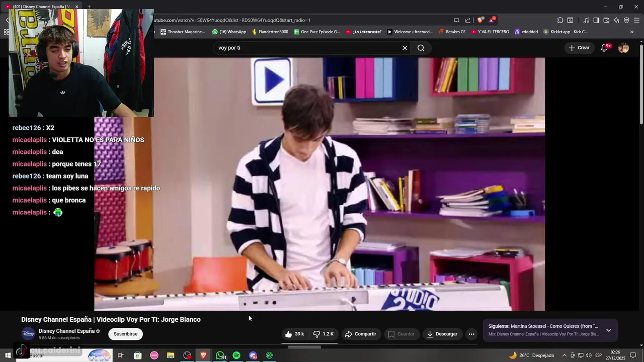Screen dimensions: 644x362
Task: Open the YouTube account avatar menu
Action: (623, 48)
